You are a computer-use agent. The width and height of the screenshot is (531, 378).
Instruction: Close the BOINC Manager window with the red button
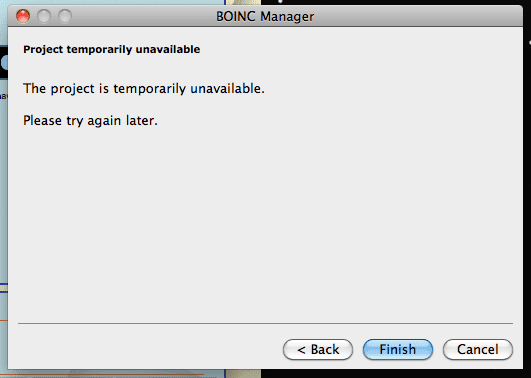23,16
